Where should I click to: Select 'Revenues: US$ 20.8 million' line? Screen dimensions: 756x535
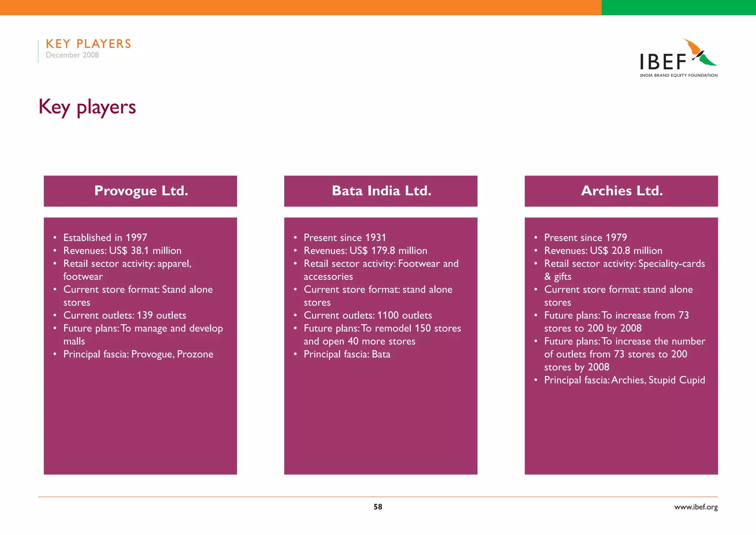pyautogui.click(x=603, y=251)
